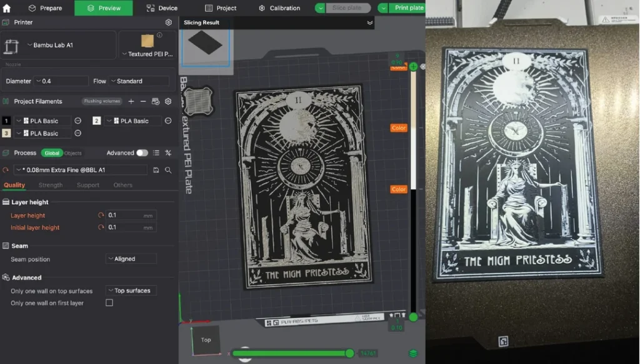The height and width of the screenshot is (364, 640).
Task: Enable Only one wall on first layer
Action: click(x=109, y=303)
